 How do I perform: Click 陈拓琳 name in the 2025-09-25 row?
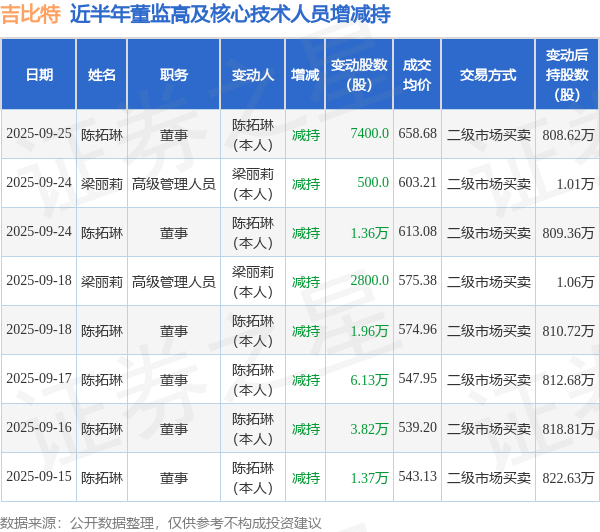tap(102, 135)
